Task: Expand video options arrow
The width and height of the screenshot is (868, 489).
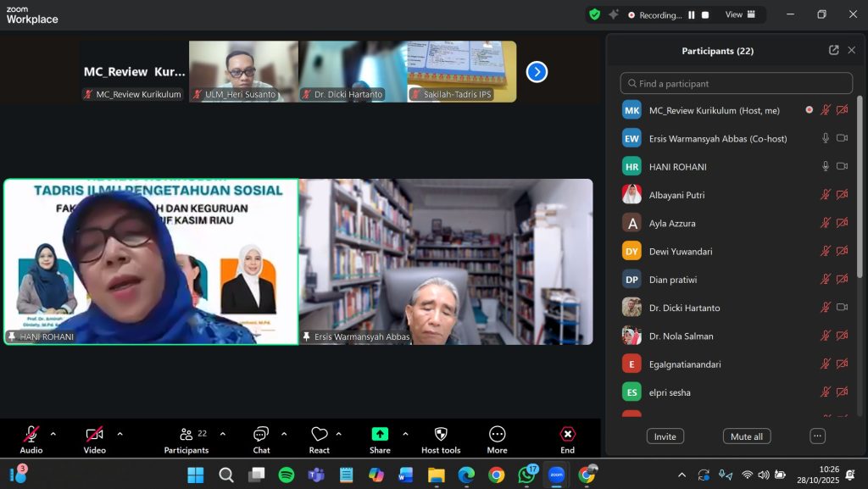Action: tap(120, 434)
